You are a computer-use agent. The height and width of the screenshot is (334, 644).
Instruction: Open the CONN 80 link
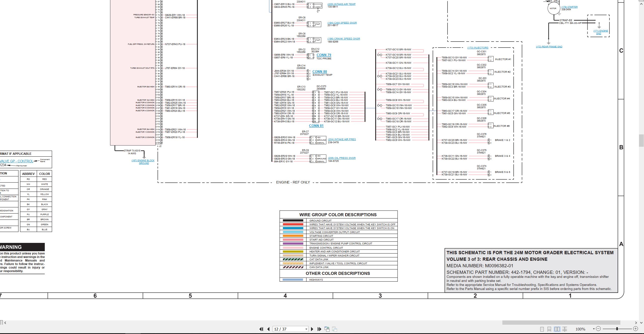point(319,71)
